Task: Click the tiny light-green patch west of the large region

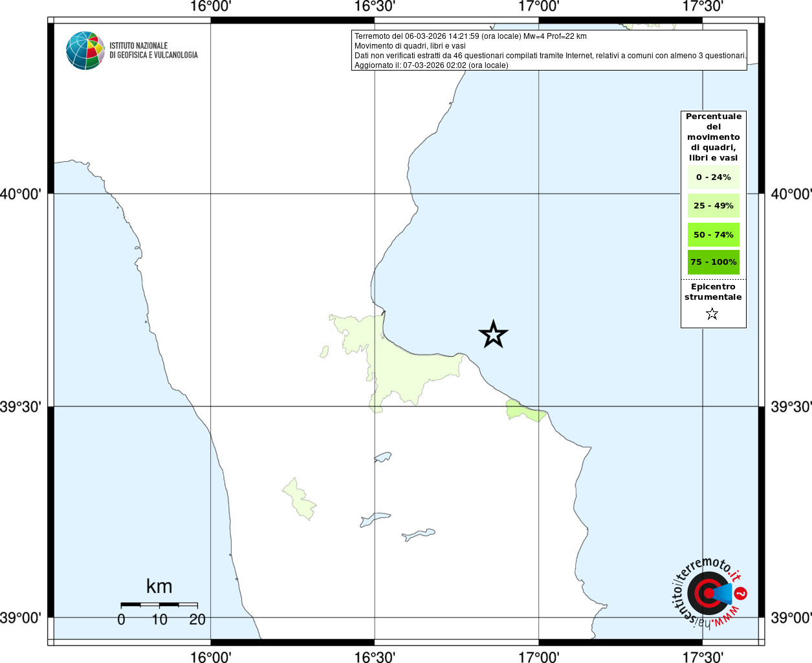Action: [324, 352]
